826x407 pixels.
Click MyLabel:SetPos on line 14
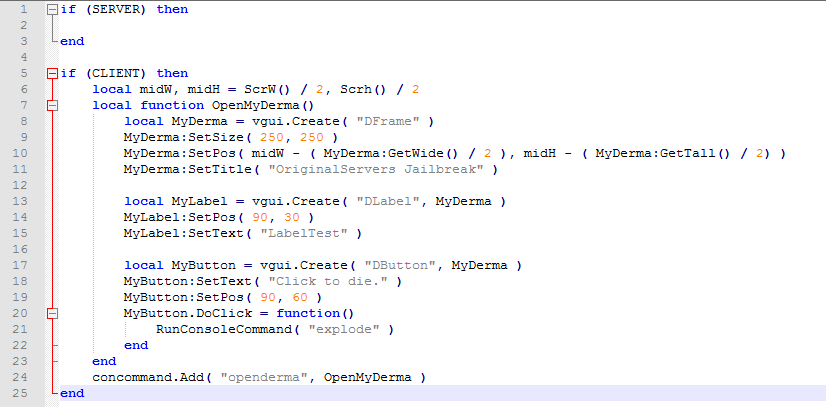coord(180,217)
